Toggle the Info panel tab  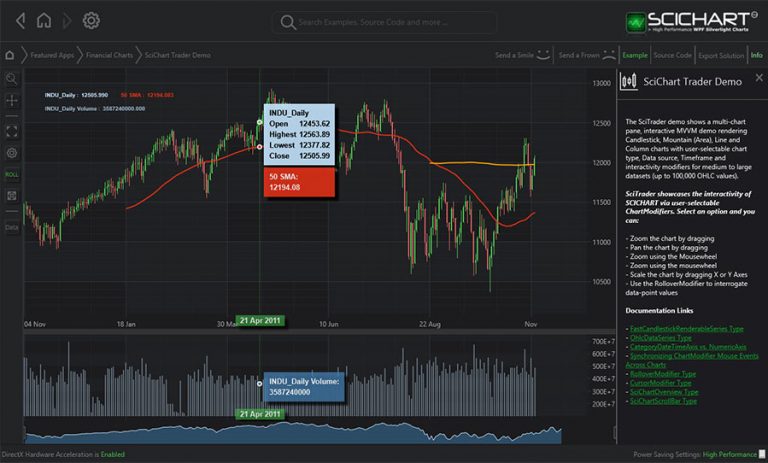pos(757,55)
